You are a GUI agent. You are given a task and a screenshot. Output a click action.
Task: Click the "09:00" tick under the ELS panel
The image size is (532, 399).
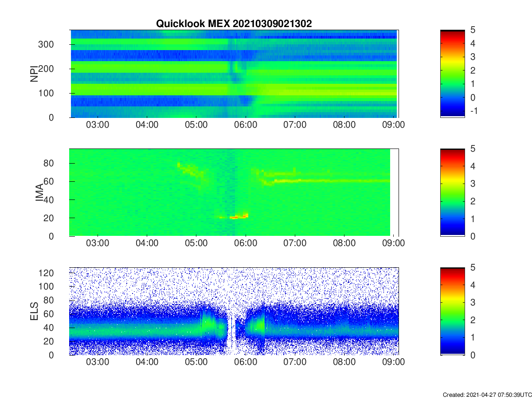point(394,362)
